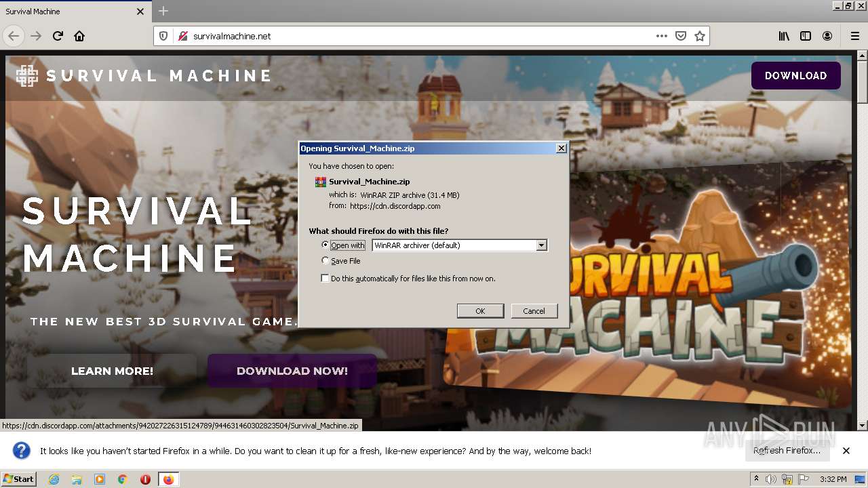The height and width of the screenshot is (488, 868).
Task: Enable Do this automatically checkbox
Action: 325,279
